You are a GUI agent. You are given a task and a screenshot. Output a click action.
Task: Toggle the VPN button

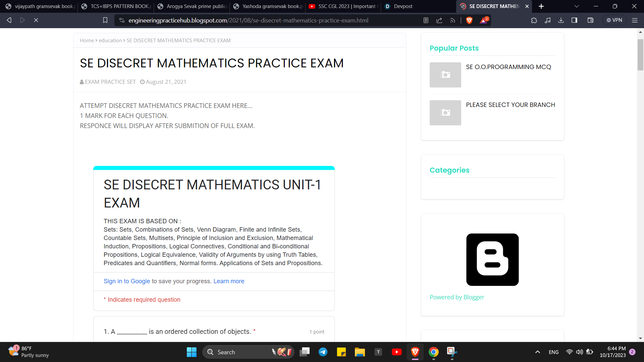click(x=614, y=20)
